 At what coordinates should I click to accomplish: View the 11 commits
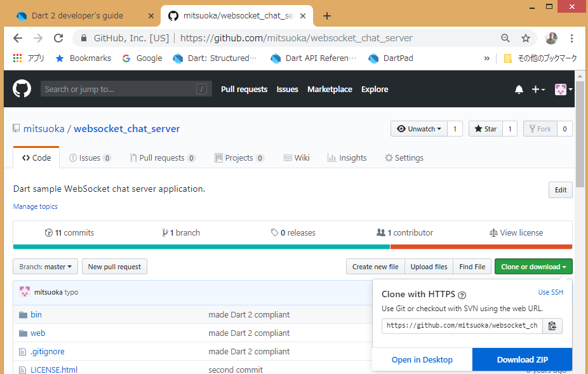coord(69,232)
